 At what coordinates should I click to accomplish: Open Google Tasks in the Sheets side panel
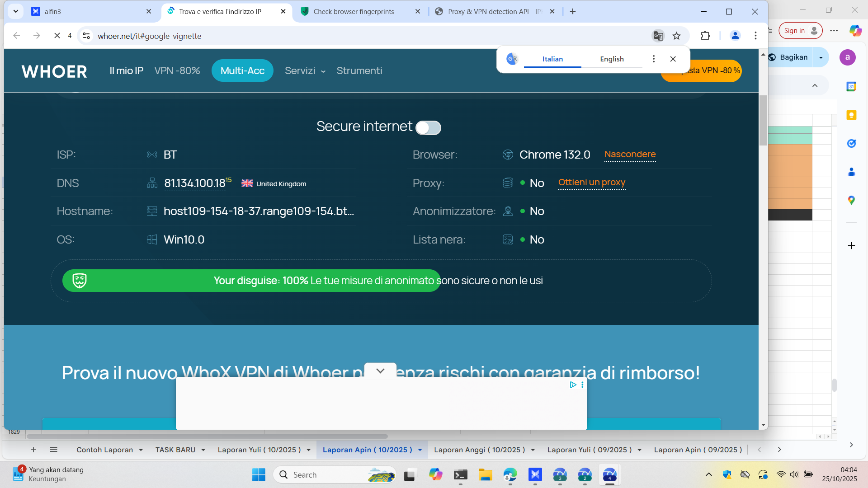click(x=851, y=143)
